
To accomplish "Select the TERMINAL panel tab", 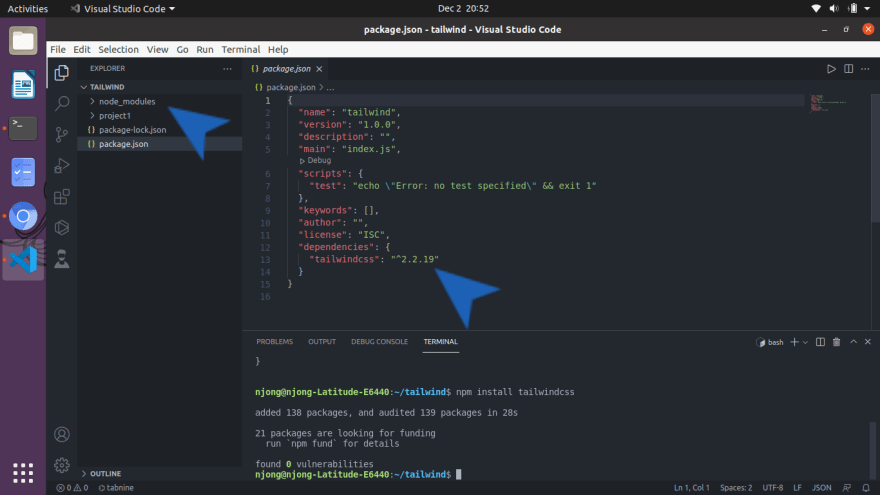I will click(x=441, y=342).
